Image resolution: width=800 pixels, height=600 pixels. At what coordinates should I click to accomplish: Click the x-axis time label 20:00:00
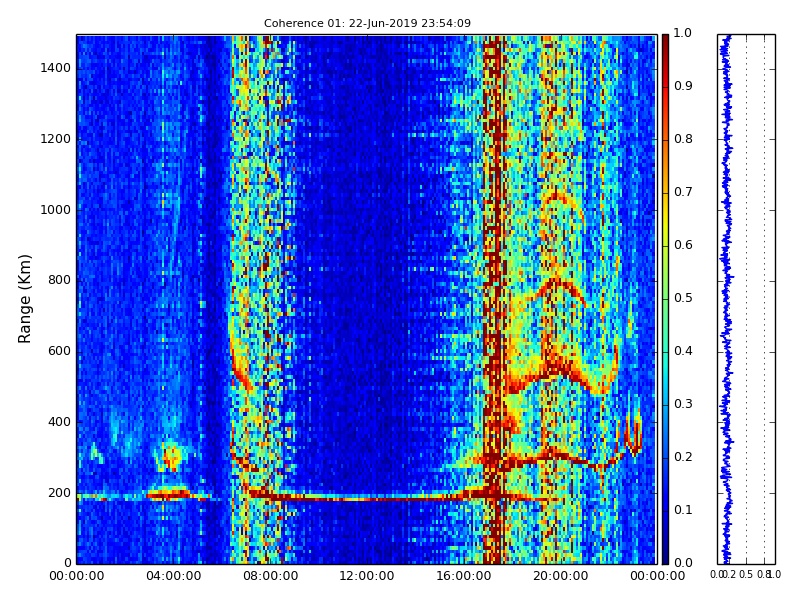pos(561,576)
